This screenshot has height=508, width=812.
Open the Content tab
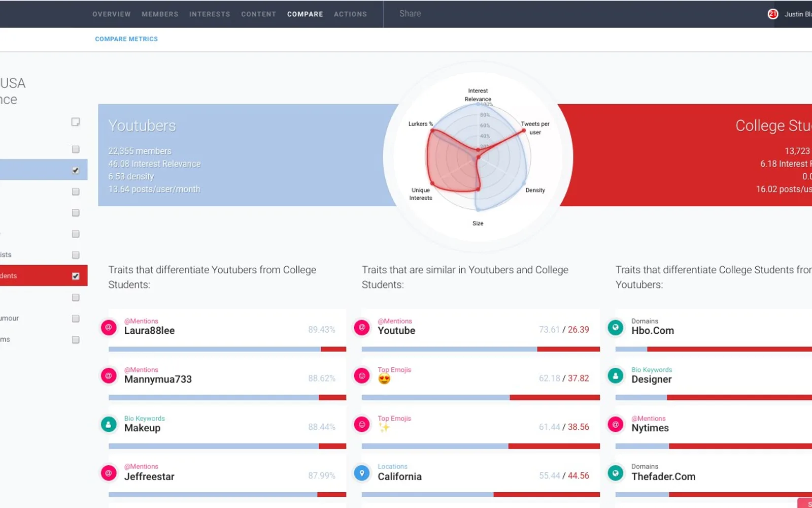(x=258, y=14)
